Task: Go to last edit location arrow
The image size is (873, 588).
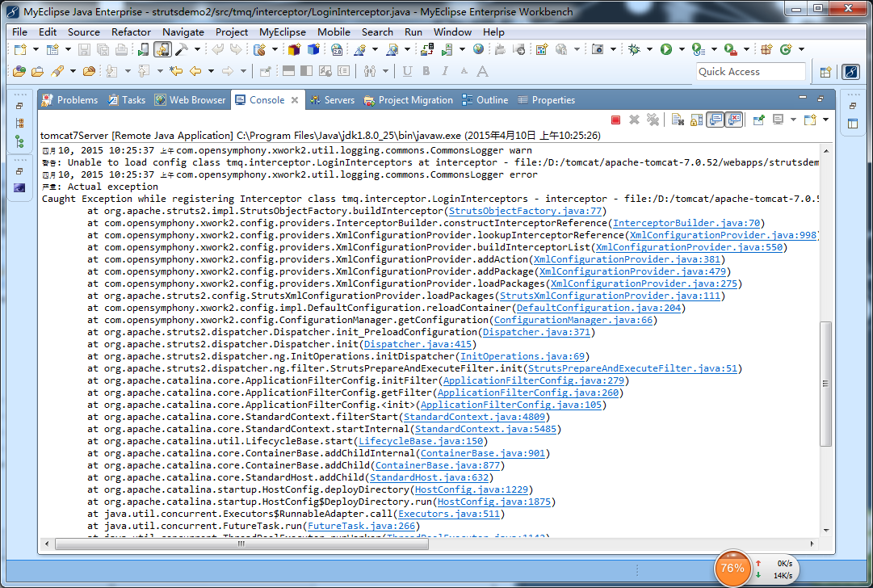Action: pyautogui.click(x=176, y=71)
